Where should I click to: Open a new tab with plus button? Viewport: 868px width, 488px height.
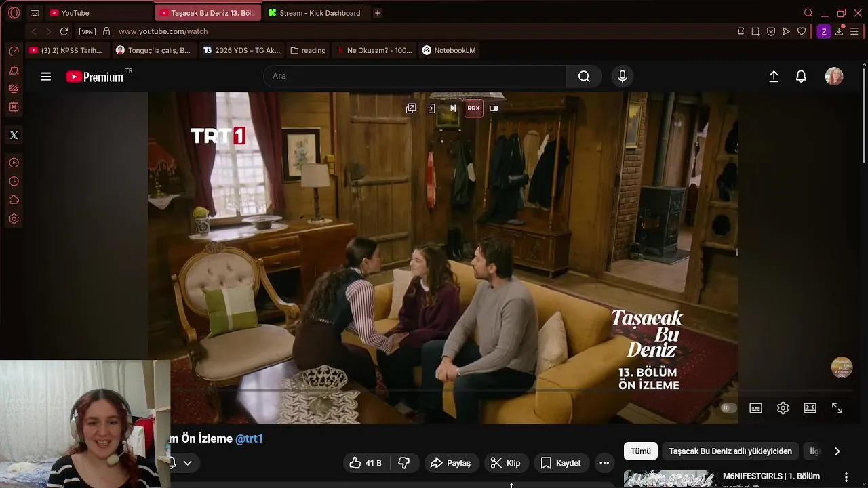point(378,13)
